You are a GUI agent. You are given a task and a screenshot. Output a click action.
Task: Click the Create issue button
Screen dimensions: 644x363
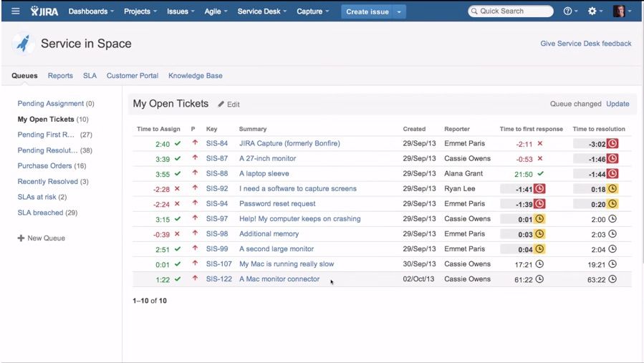[367, 12]
